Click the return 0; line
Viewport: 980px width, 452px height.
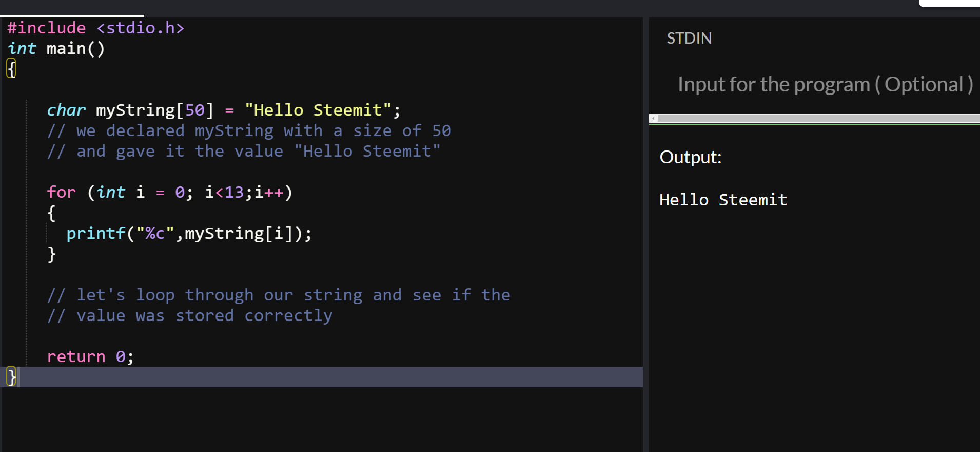90,356
